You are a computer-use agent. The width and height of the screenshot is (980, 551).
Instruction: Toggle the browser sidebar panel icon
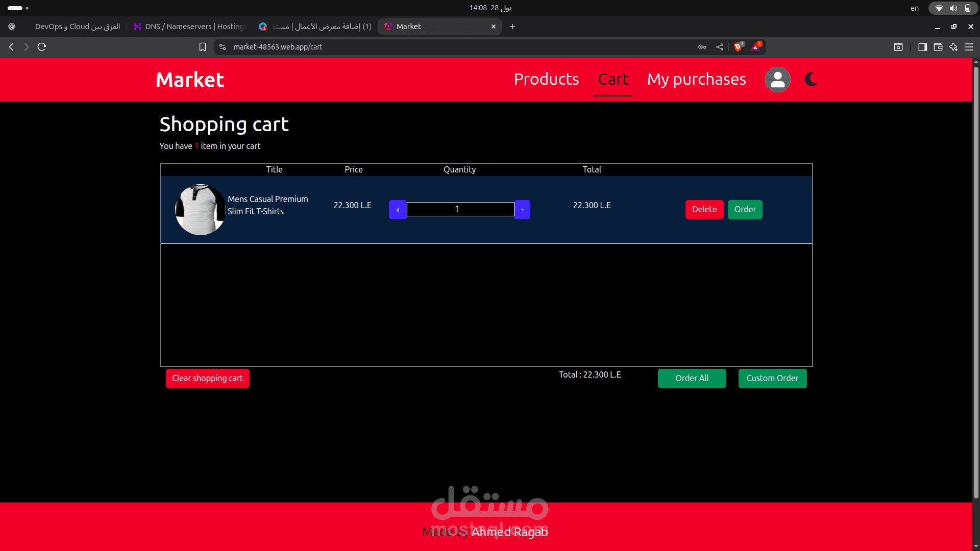pyautogui.click(x=922, y=47)
